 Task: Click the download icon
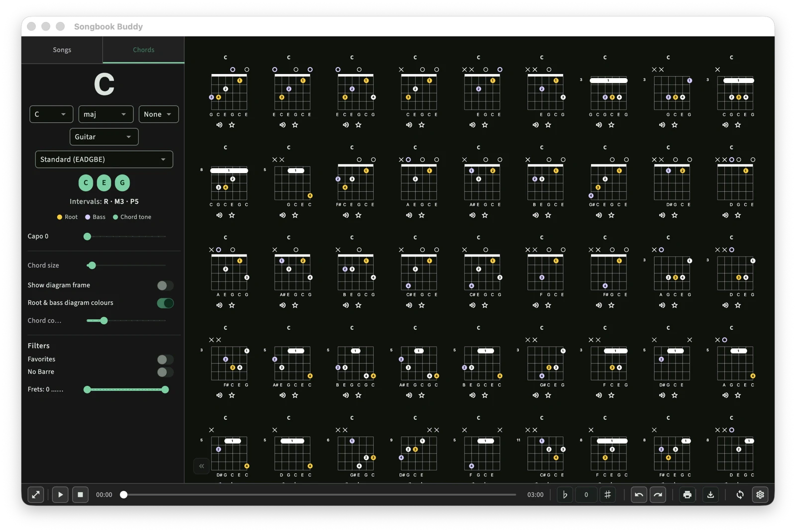710,495
